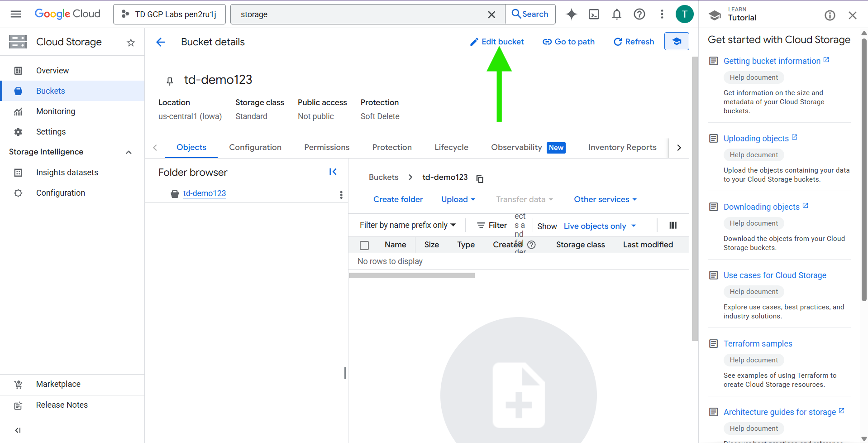Pin the td-demo123 bucket
This screenshot has width=868, height=443.
coord(170,81)
